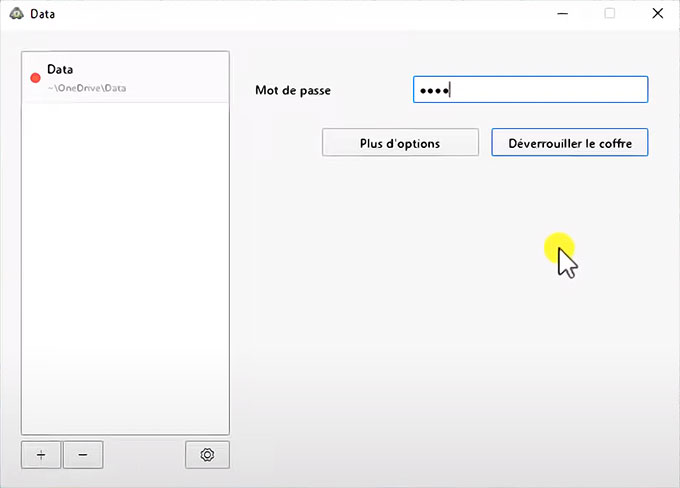Click the Cryptomator app icon in title bar
The image size is (680, 488).
tap(16, 13)
